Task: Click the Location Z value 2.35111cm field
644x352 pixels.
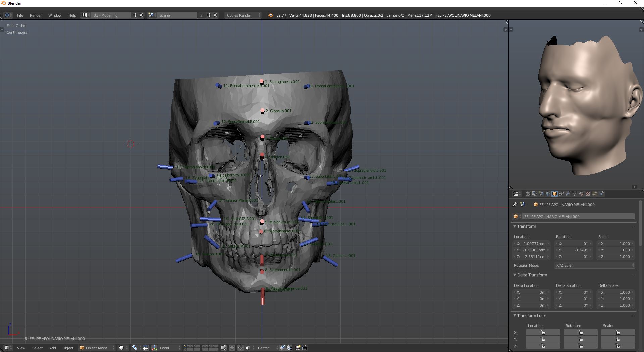Action: pyautogui.click(x=532, y=257)
